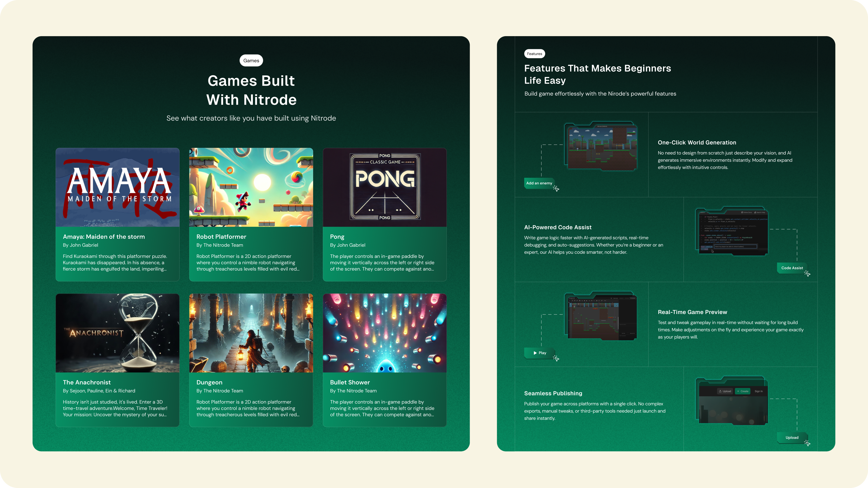Click small Upload icon in publishing preview
This screenshot has height=488, width=868.
point(725,391)
